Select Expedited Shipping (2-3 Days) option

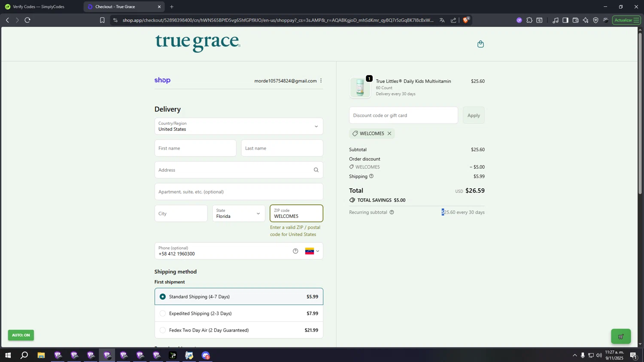[239, 314]
